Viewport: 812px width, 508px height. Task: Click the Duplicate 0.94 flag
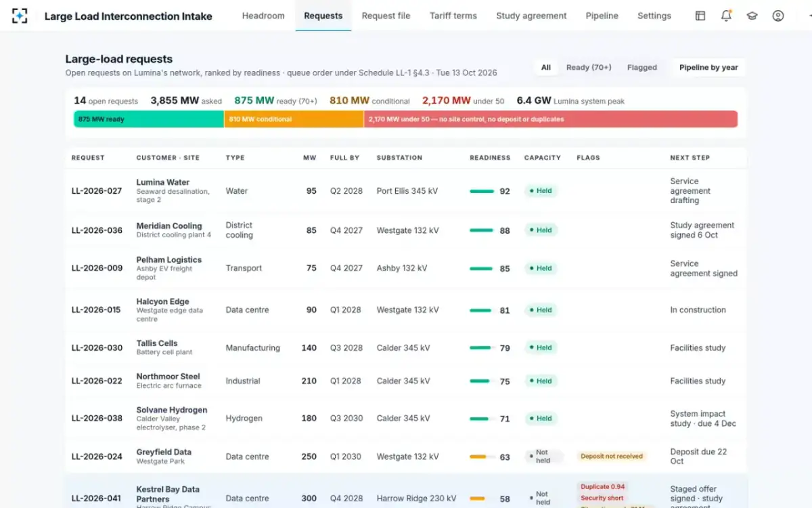point(603,486)
